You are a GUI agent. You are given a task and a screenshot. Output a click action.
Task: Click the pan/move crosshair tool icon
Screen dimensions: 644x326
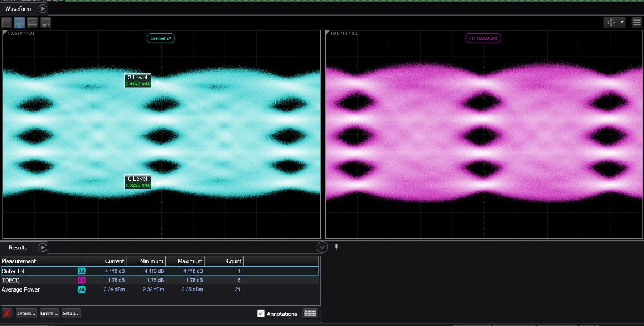pos(611,22)
